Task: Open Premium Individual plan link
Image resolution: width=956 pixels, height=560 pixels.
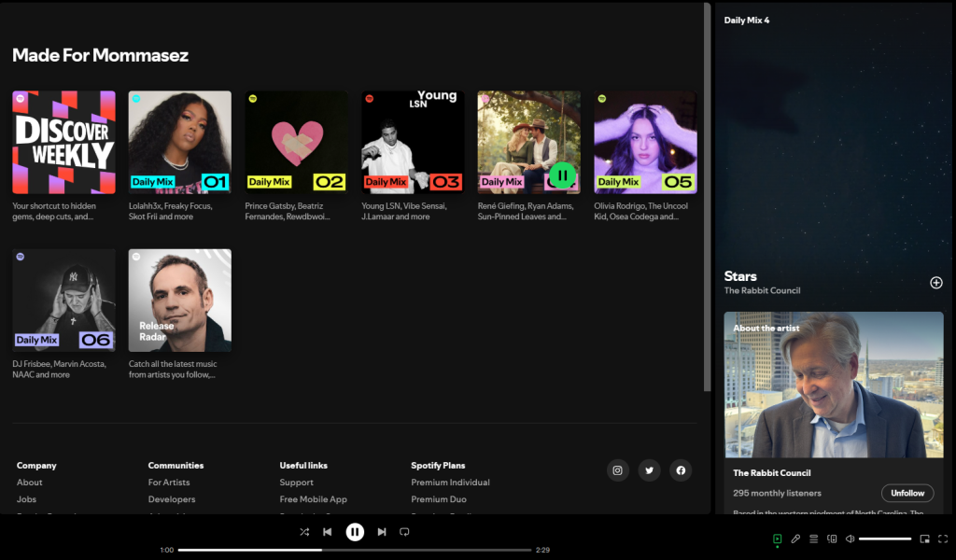Action: (451, 482)
